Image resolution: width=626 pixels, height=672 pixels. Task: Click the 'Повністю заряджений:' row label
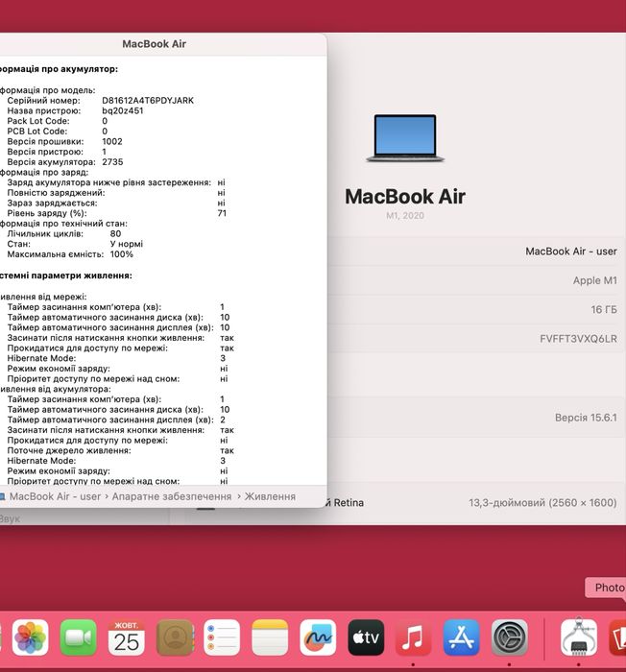[57, 192]
